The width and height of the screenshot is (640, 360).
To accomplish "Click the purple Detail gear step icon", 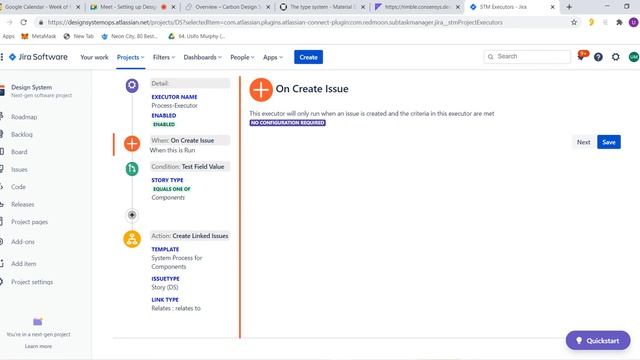I will (132, 85).
